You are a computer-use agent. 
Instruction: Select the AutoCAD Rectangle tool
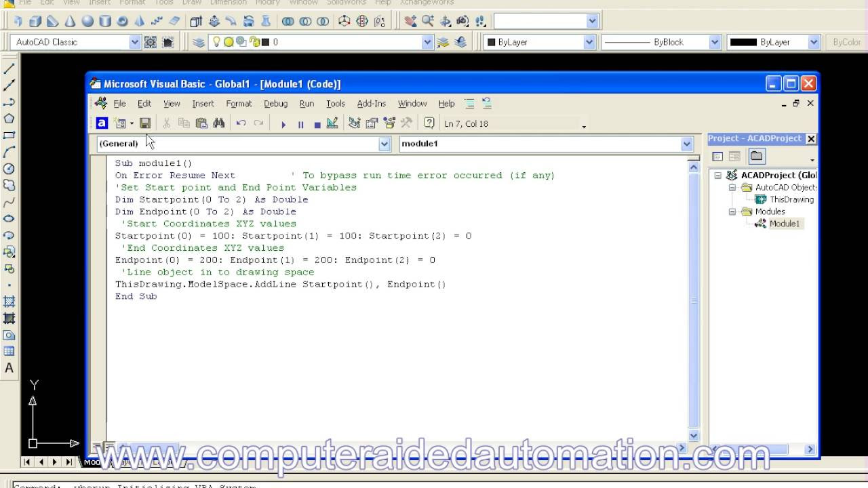coord(9,136)
